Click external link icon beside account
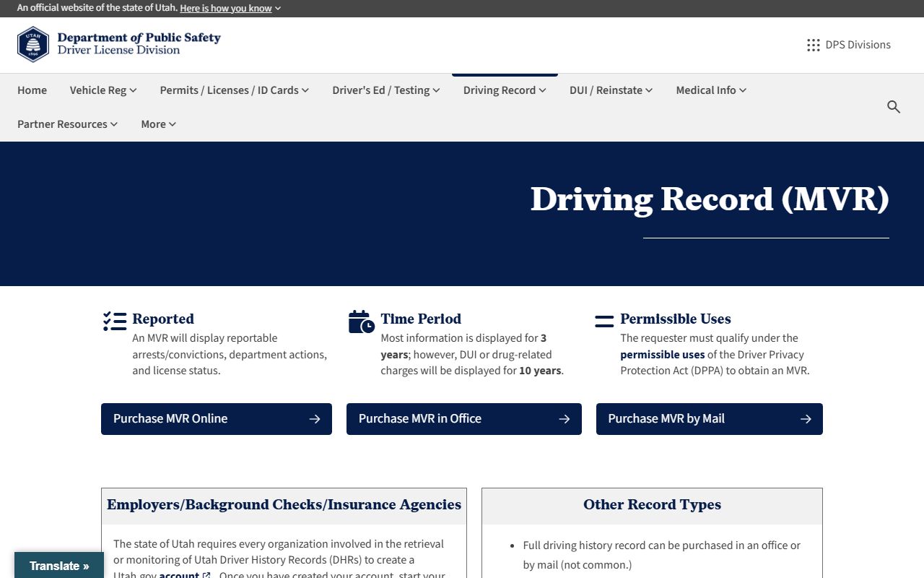924x578 pixels. pyautogui.click(x=207, y=575)
